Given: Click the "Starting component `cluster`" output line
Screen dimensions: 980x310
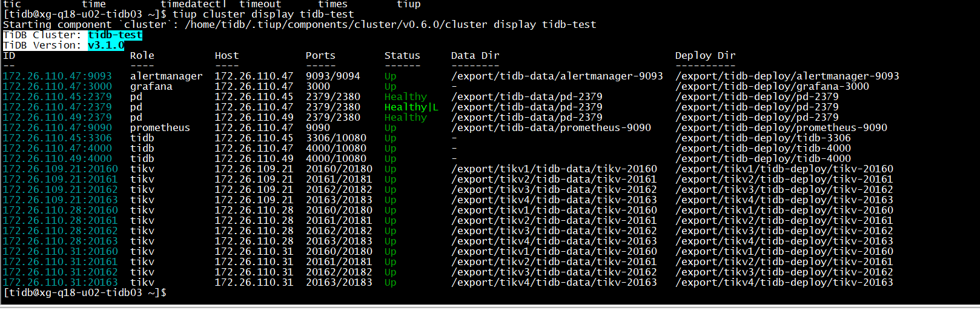Looking at the screenshot, I should click(300, 25).
